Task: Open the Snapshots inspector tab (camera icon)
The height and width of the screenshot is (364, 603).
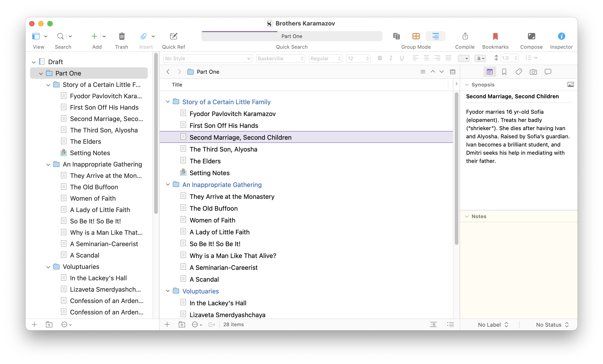Action: [x=533, y=72]
